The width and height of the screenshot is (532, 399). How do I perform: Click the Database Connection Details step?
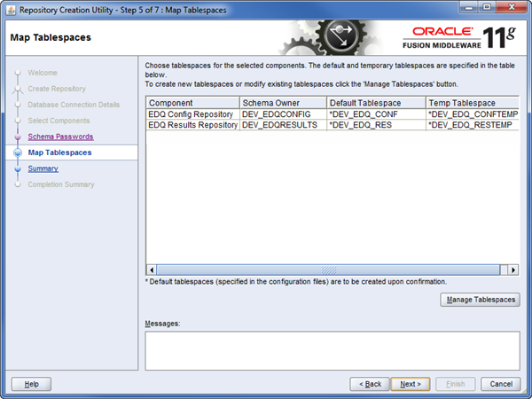click(74, 105)
